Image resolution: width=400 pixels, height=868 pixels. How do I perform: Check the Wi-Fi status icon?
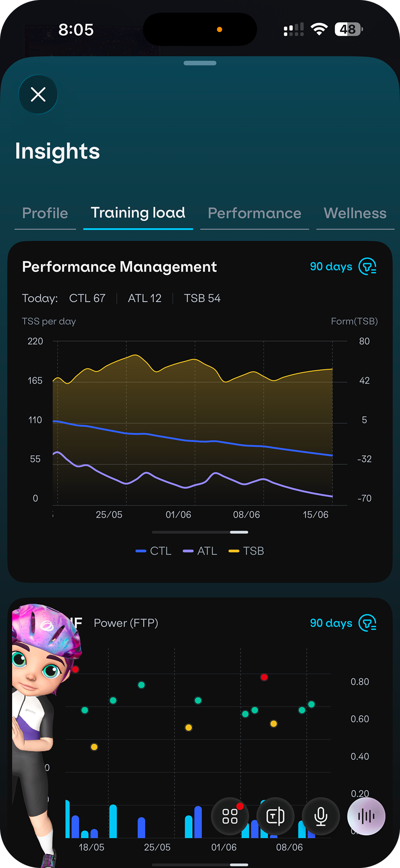319,30
